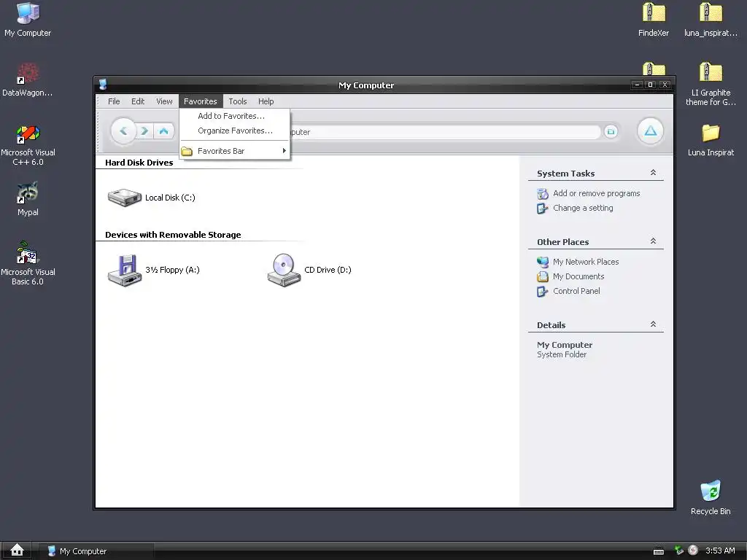The image size is (747, 560).
Task: Select the CD Drive (D:) icon
Action: point(284,270)
